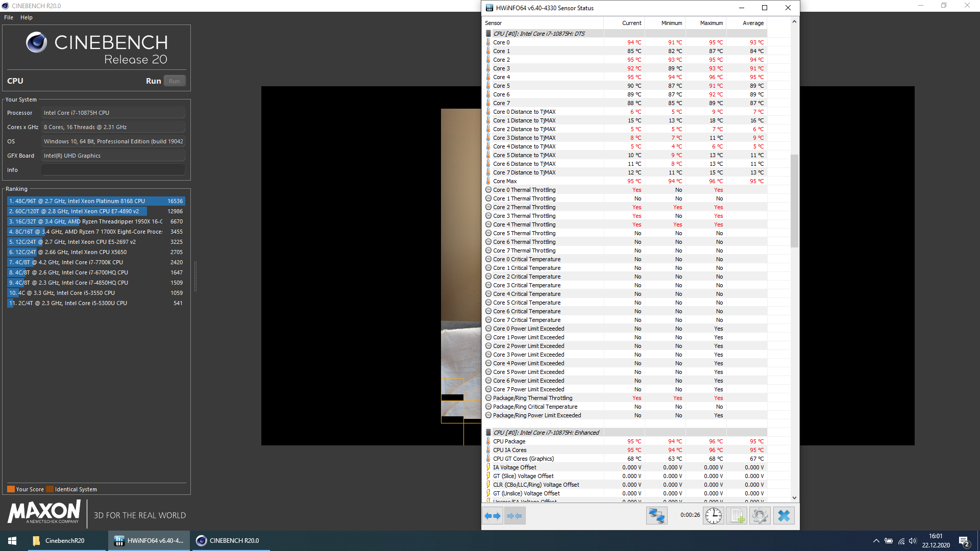Click scrollbar down arrow in HWiNFO
This screenshot has height=551, width=980.
tap(794, 498)
